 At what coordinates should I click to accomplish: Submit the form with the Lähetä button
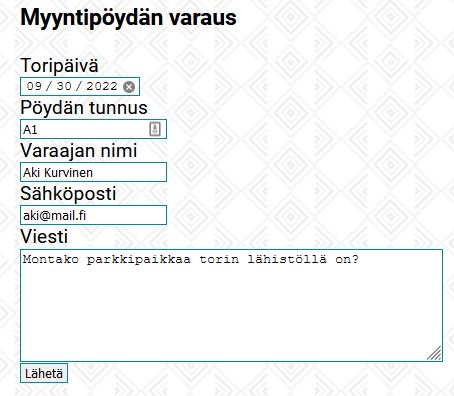pos(44,373)
